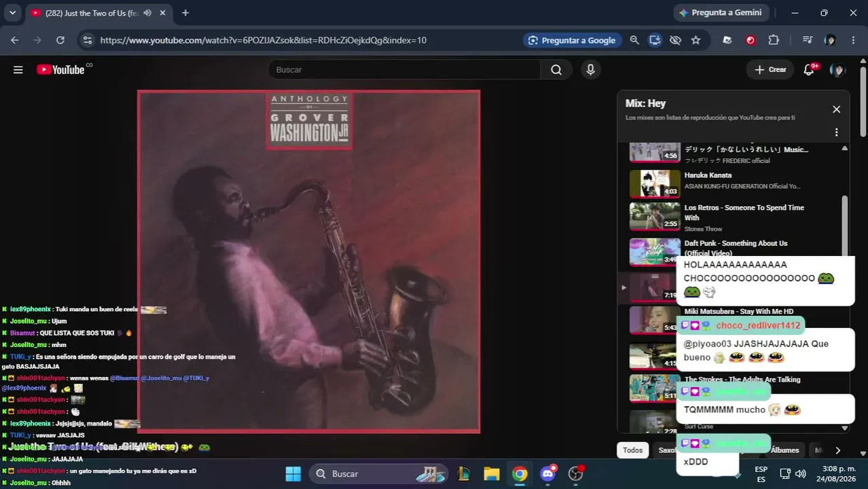
Task: Open the YouTube guide hamburger menu
Action: tap(18, 70)
